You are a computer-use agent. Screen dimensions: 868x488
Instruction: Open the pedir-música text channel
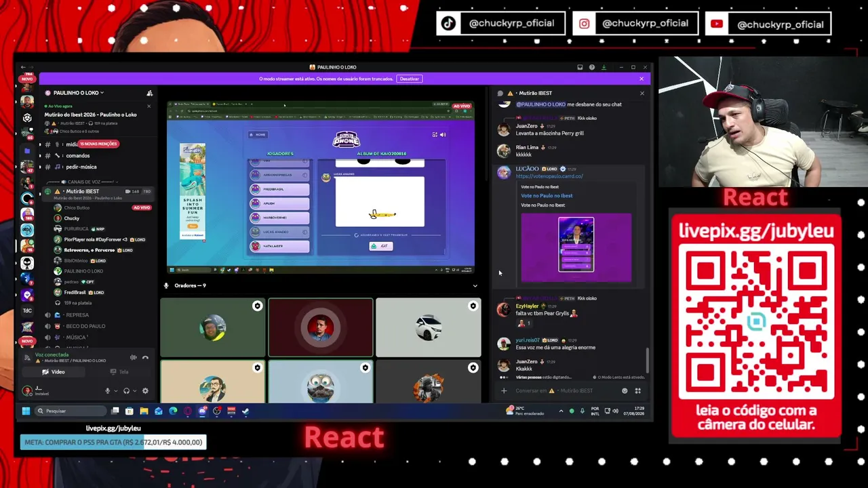pyautogui.click(x=81, y=167)
